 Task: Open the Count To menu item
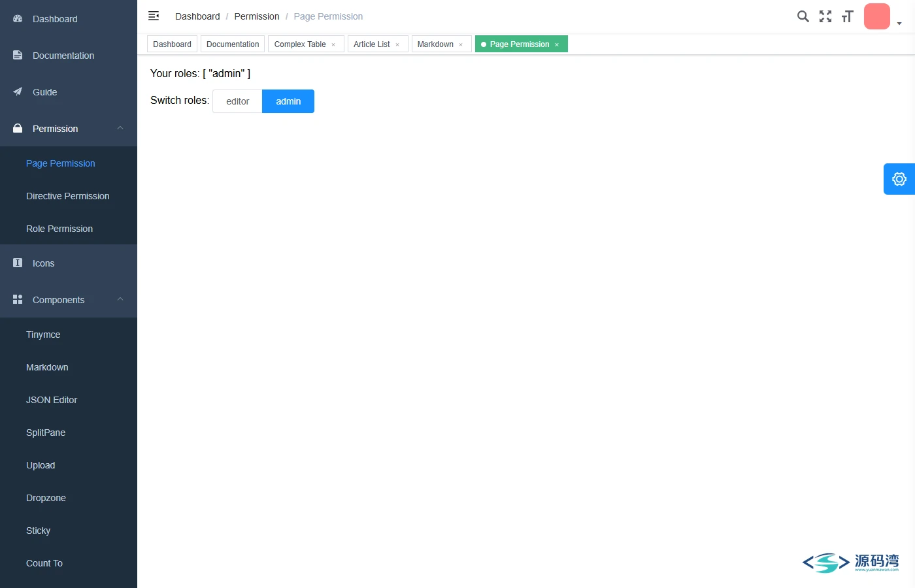(x=69, y=563)
